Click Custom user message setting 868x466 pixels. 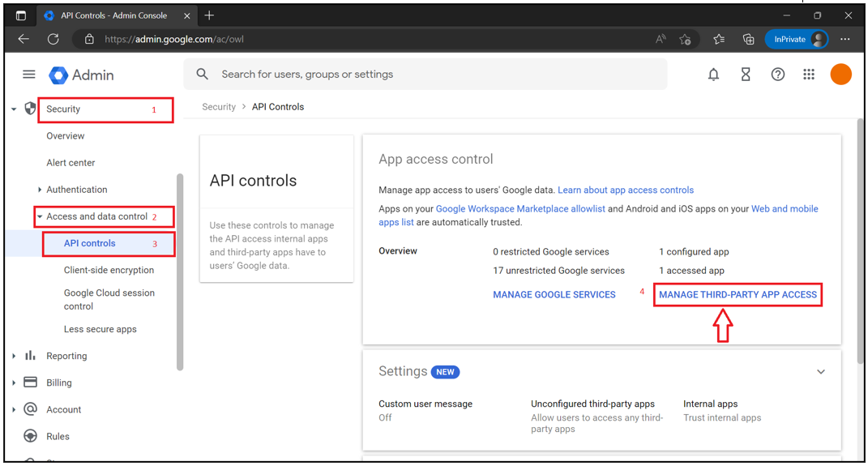coord(425,410)
